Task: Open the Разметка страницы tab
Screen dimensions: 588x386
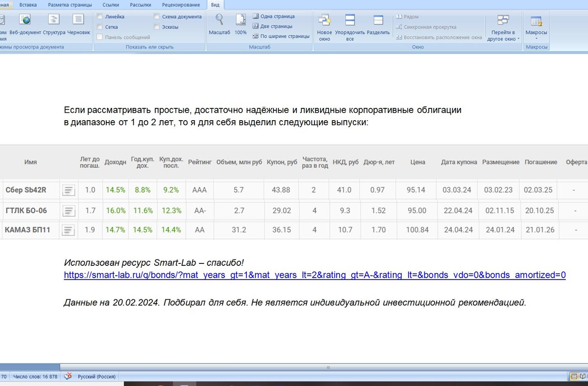Action: coord(70,4)
